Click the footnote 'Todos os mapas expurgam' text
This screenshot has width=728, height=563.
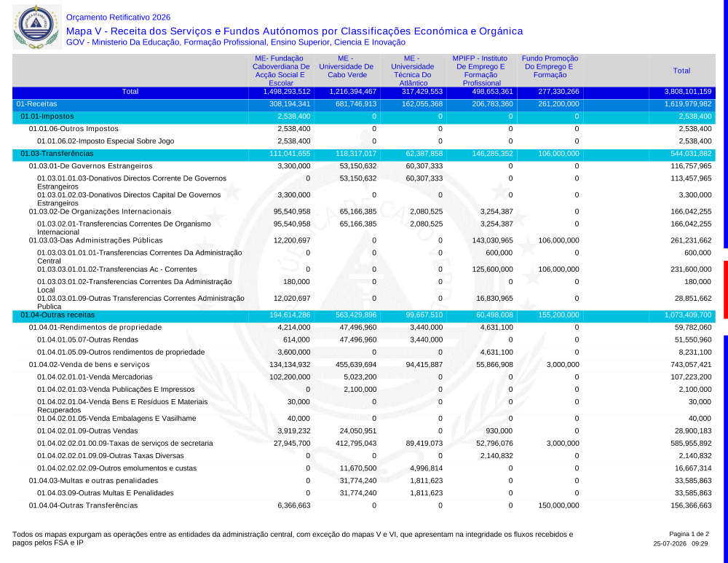(293, 538)
